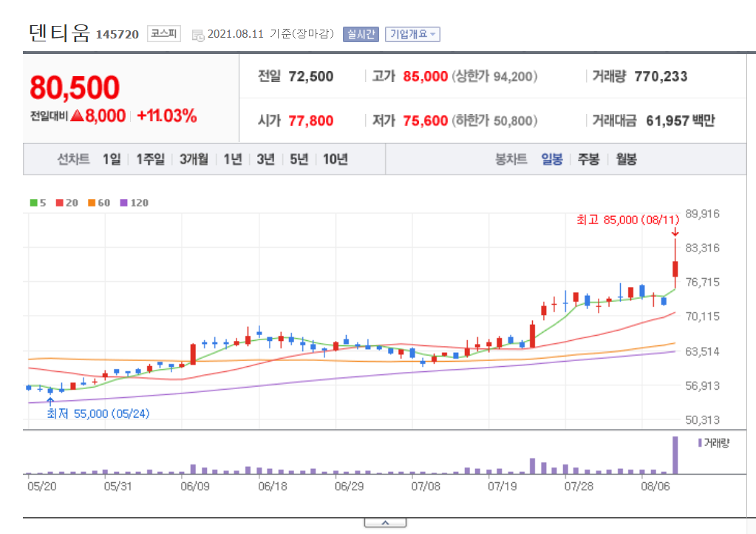This screenshot has height=534, width=756.
Task: Click the 07/19 date axis label
Action: (503, 486)
